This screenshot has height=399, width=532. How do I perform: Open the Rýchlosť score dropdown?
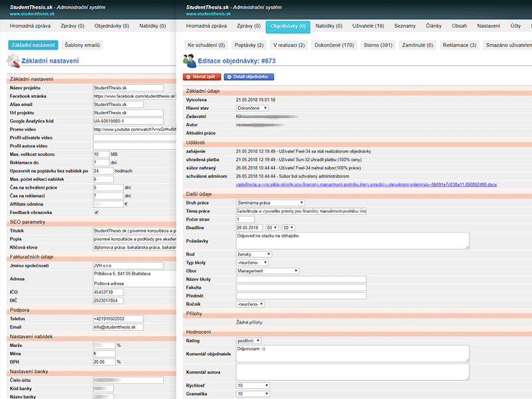(x=253, y=386)
